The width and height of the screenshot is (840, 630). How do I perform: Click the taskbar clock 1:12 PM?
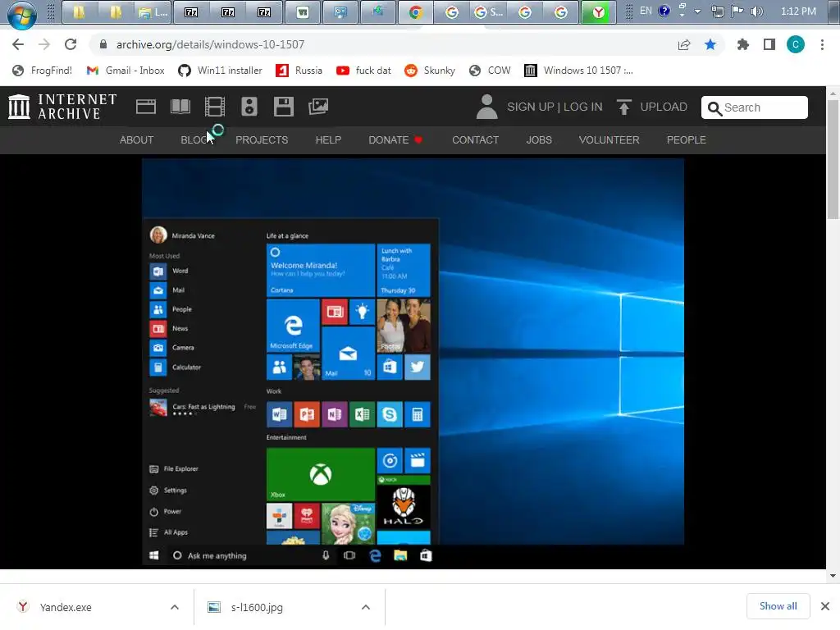tap(798, 11)
